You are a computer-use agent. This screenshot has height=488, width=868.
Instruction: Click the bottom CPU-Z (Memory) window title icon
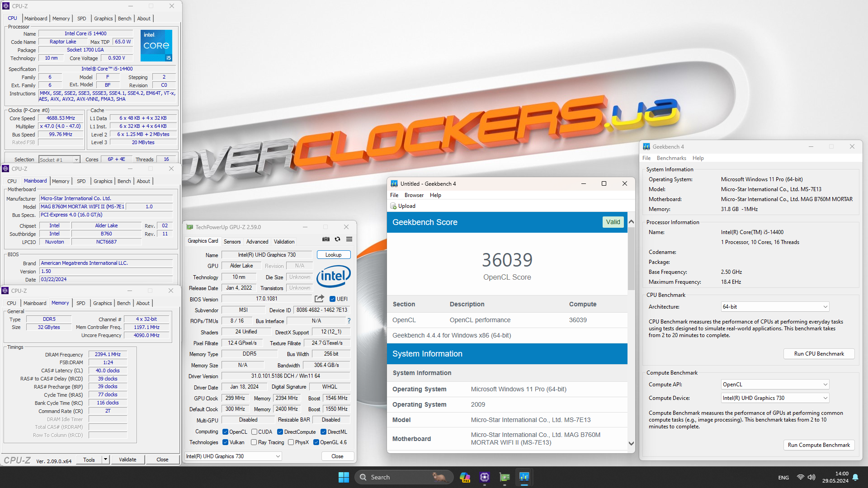pos(5,291)
